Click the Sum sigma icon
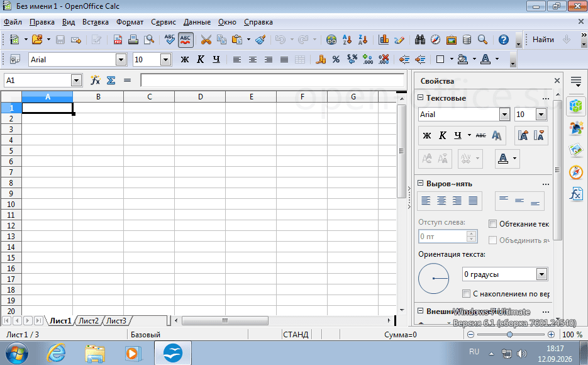Image resolution: width=588 pixels, height=365 pixels. tap(111, 81)
